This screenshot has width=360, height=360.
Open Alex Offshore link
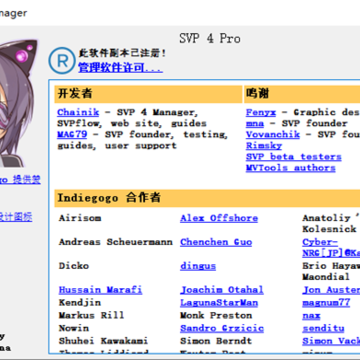[x=219, y=218]
